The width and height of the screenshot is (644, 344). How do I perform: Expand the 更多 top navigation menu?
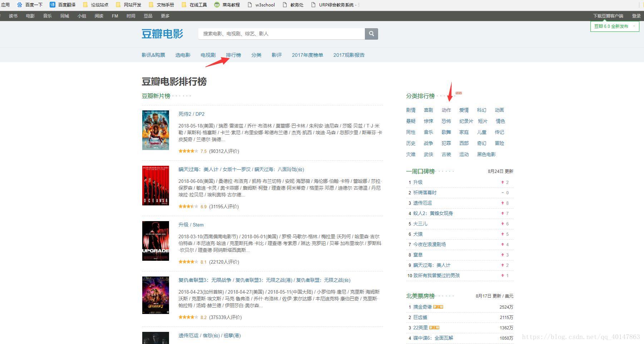(x=165, y=16)
